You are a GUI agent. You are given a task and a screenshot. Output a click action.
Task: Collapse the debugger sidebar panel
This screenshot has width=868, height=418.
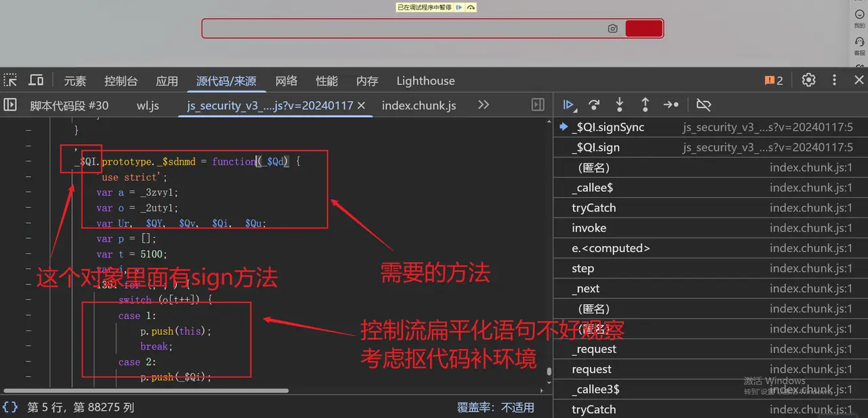538,105
